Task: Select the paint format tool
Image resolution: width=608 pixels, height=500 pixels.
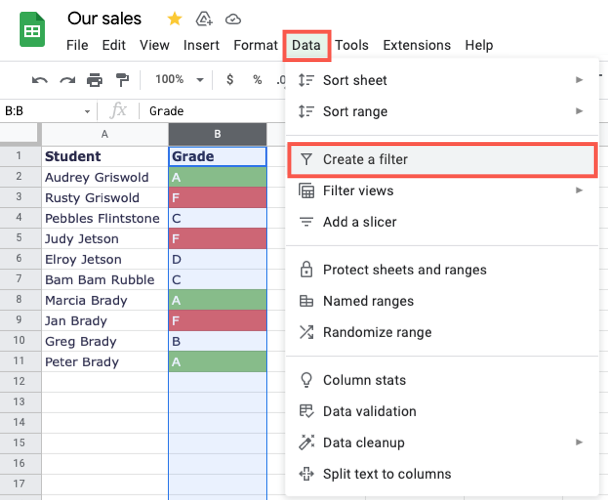Action: pyautogui.click(x=122, y=80)
